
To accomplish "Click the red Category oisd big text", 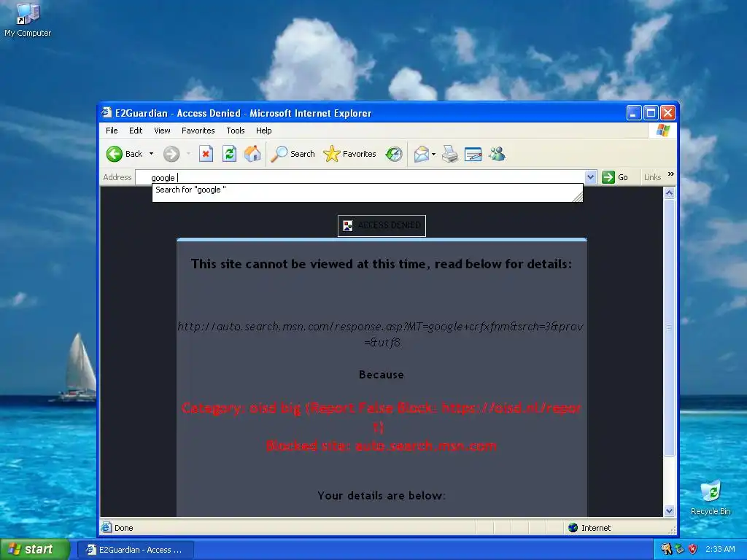I will (381, 417).
